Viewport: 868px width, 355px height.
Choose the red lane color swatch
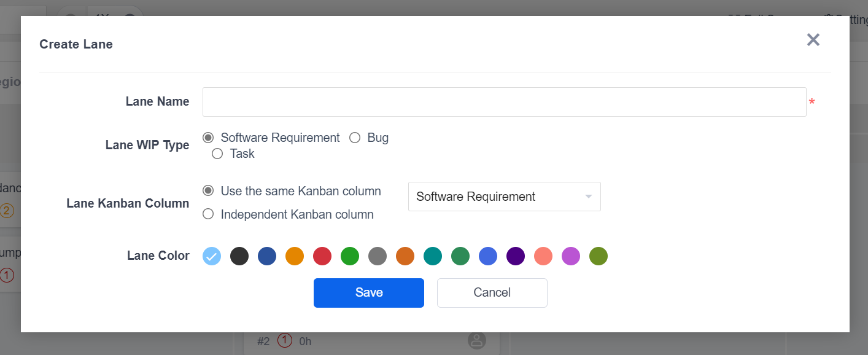(x=322, y=256)
